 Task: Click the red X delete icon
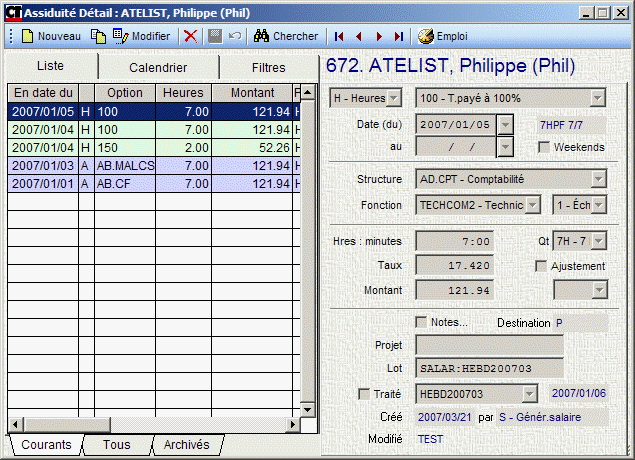click(190, 36)
